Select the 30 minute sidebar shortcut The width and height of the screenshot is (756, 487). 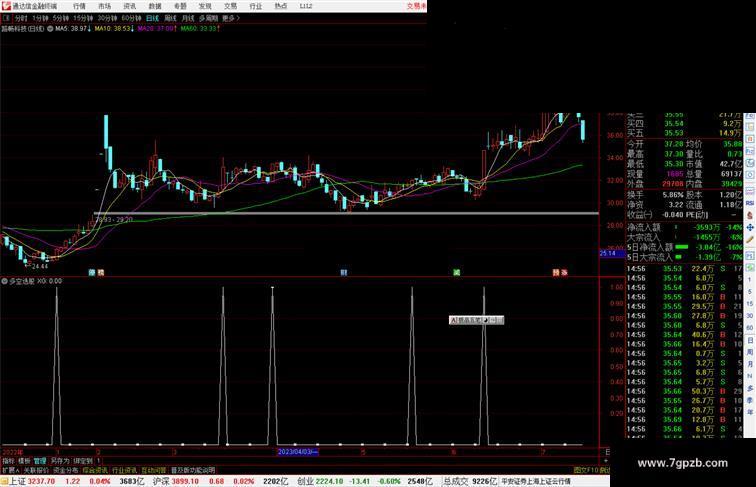point(750,316)
